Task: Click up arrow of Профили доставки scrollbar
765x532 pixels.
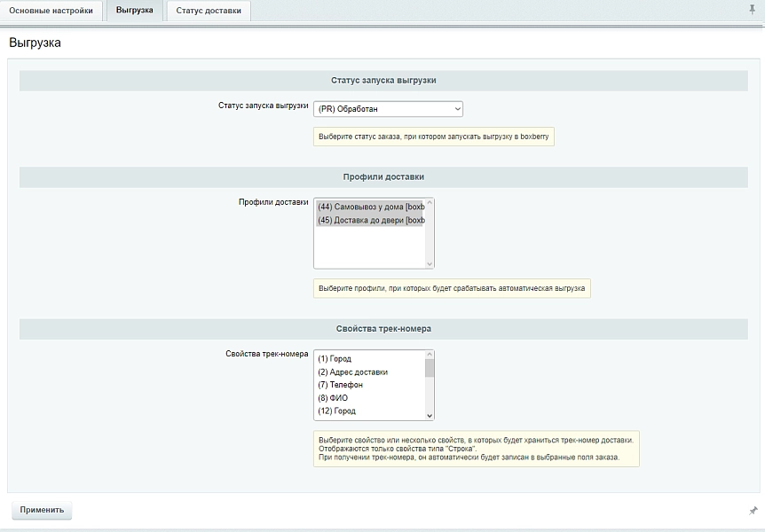Action: tap(430, 202)
